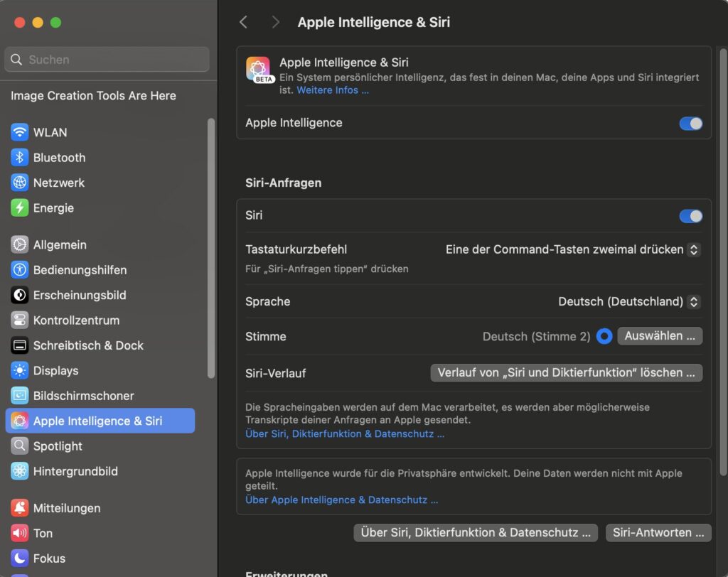Open Mitteilungen via the bell icon
Image resolution: width=728 pixels, height=577 pixels.
(19, 508)
